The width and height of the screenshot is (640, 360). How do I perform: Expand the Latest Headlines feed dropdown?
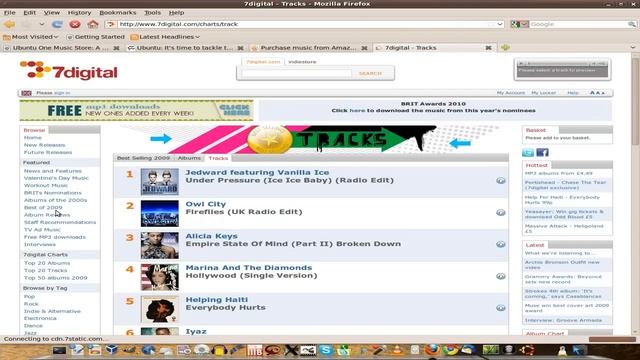tap(165, 37)
